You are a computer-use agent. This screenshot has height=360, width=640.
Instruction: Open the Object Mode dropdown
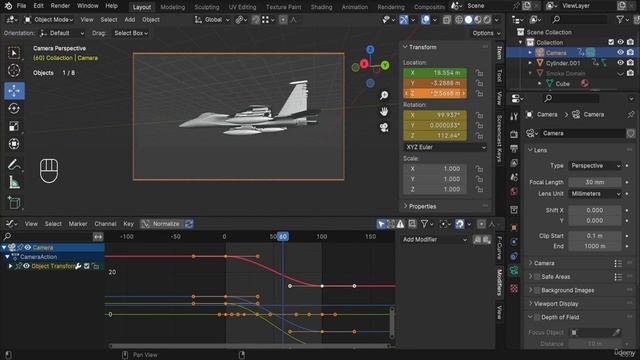(48, 20)
